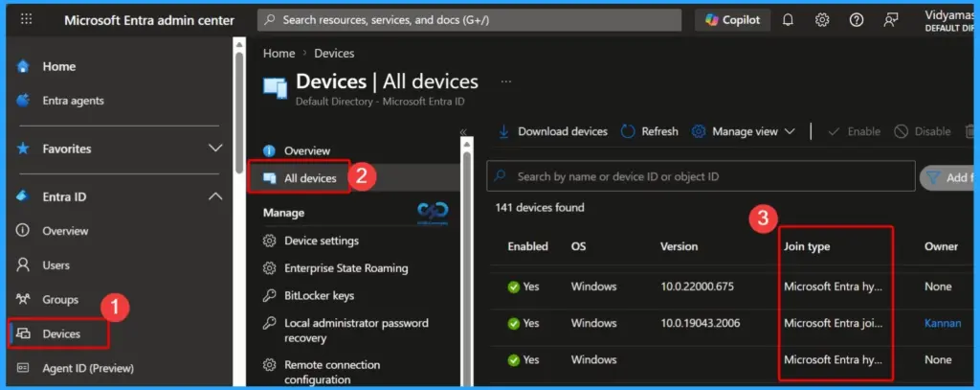Open the app launcher waffle icon

click(26, 19)
